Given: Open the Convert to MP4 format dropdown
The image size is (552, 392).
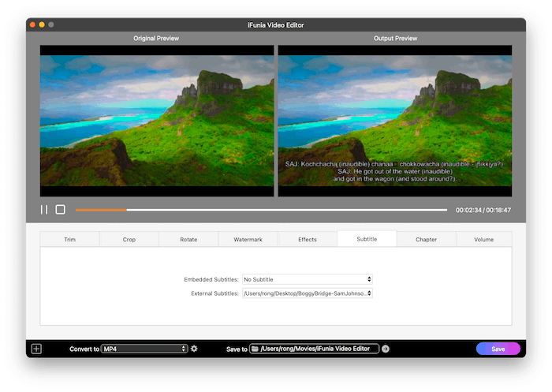Looking at the screenshot, I should (144, 349).
